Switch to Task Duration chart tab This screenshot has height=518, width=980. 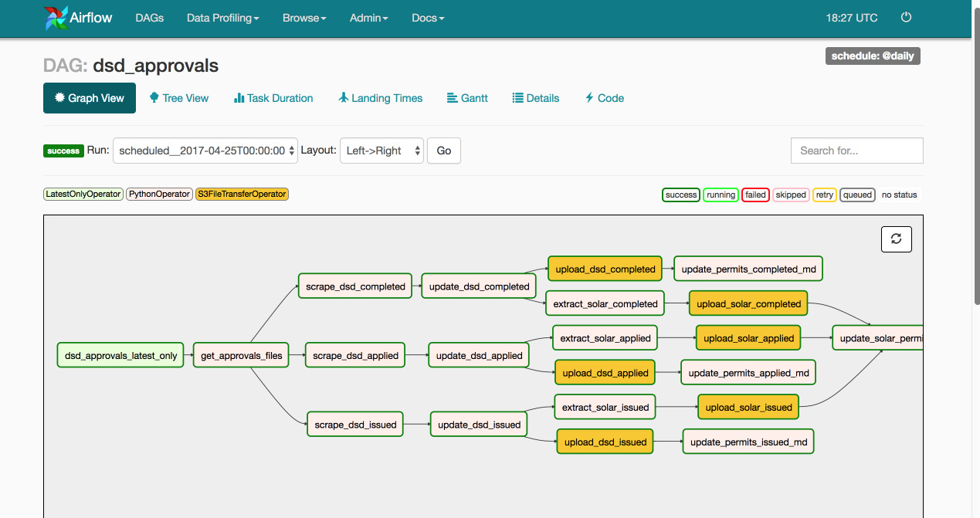pos(273,98)
